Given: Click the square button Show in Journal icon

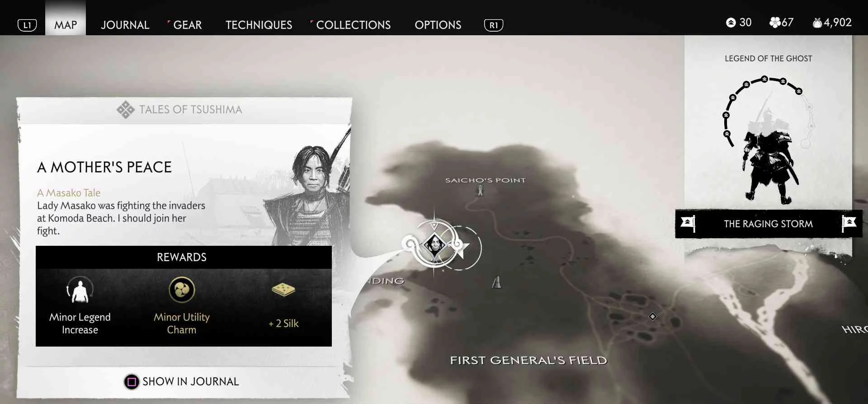Looking at the screenshot, I should click(132, 382).
